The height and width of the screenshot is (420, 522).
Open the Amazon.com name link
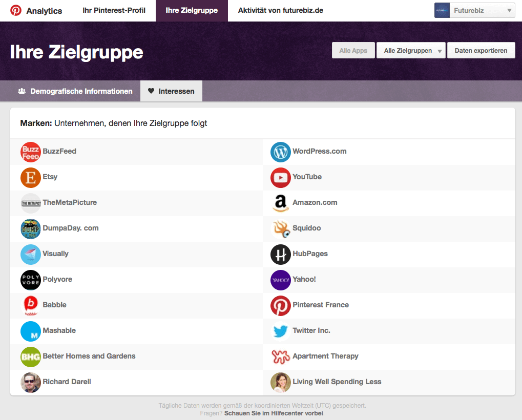point(315,203)
